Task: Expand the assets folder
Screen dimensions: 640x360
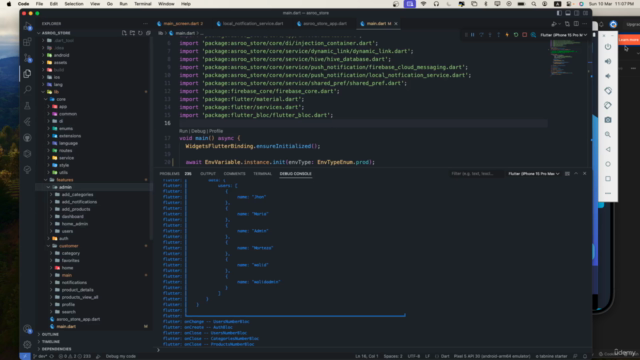Action: pyautogui.click(x=60, y=62)
